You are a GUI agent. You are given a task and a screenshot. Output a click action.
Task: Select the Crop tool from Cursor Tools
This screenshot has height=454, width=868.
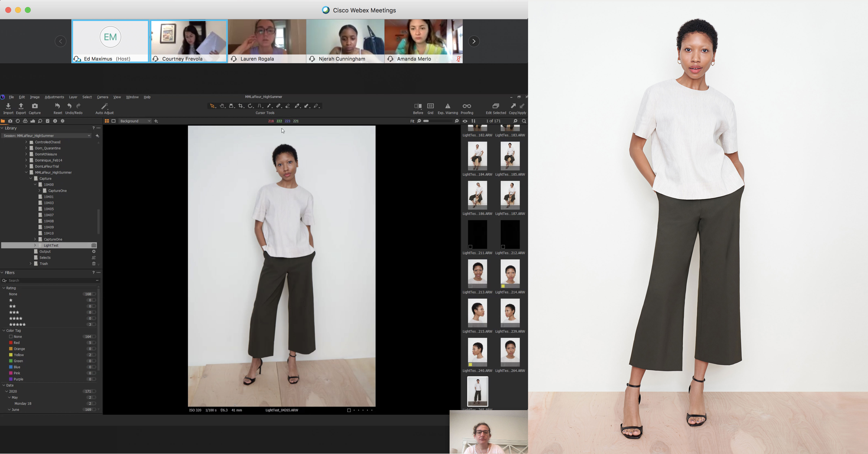click(x=241, y=106)
